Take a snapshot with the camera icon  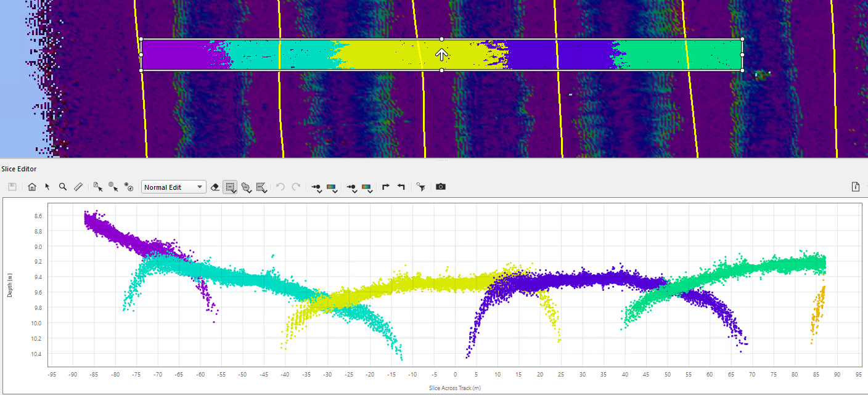click(440, 187)
